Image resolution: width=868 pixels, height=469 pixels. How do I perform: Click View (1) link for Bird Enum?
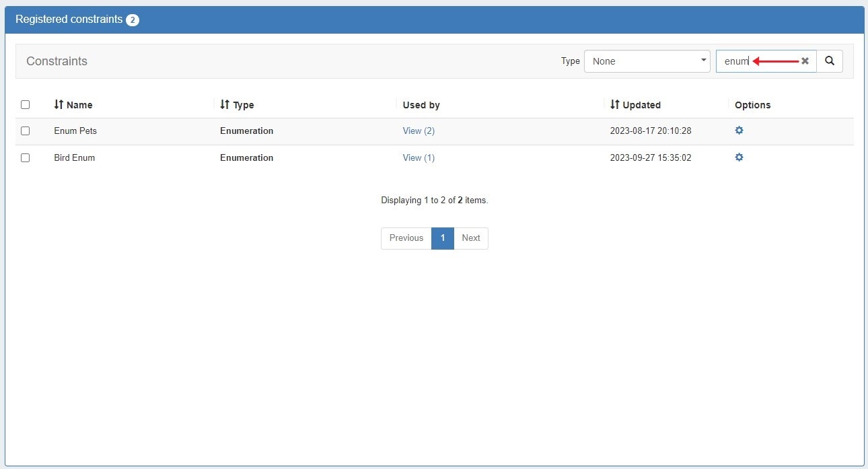419,158
